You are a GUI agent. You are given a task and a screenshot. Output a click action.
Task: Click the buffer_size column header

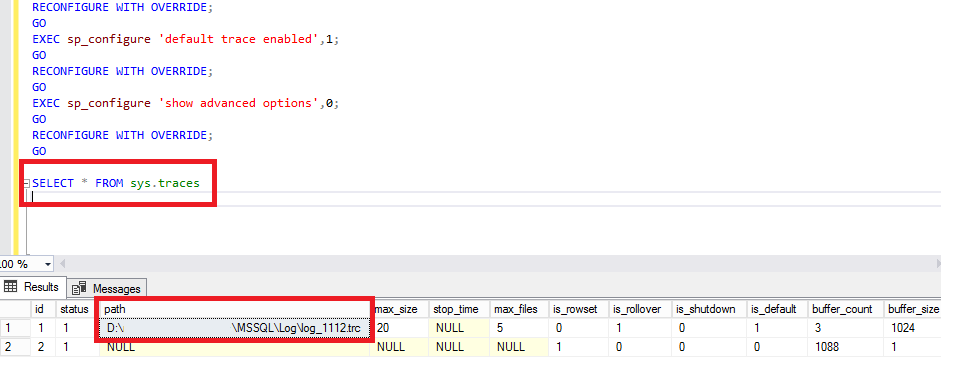click(x=912, y=309)
